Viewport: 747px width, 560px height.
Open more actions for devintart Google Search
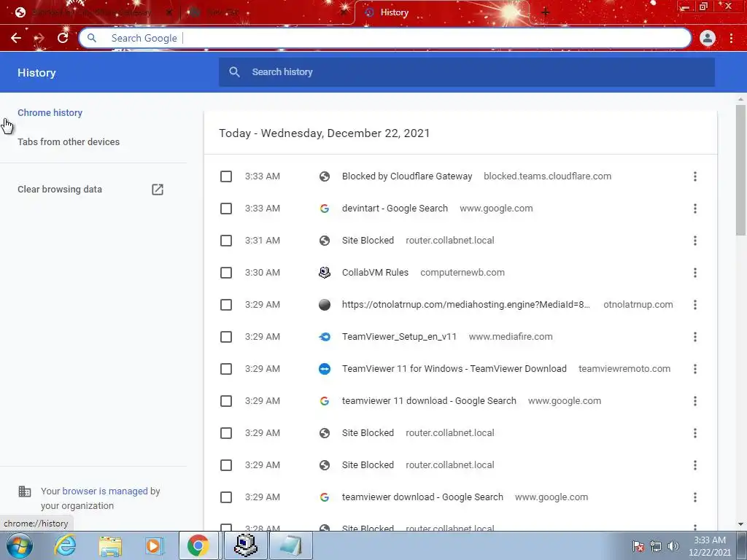[695, 209]
